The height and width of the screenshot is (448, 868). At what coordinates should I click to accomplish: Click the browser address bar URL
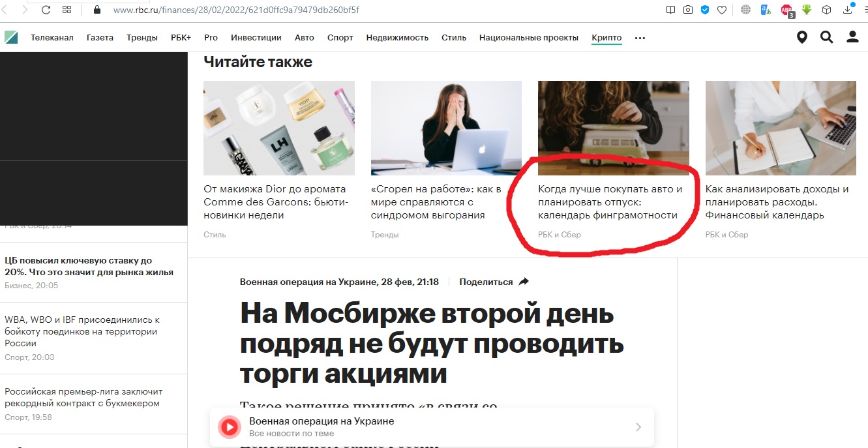click(x=236, y=10)
